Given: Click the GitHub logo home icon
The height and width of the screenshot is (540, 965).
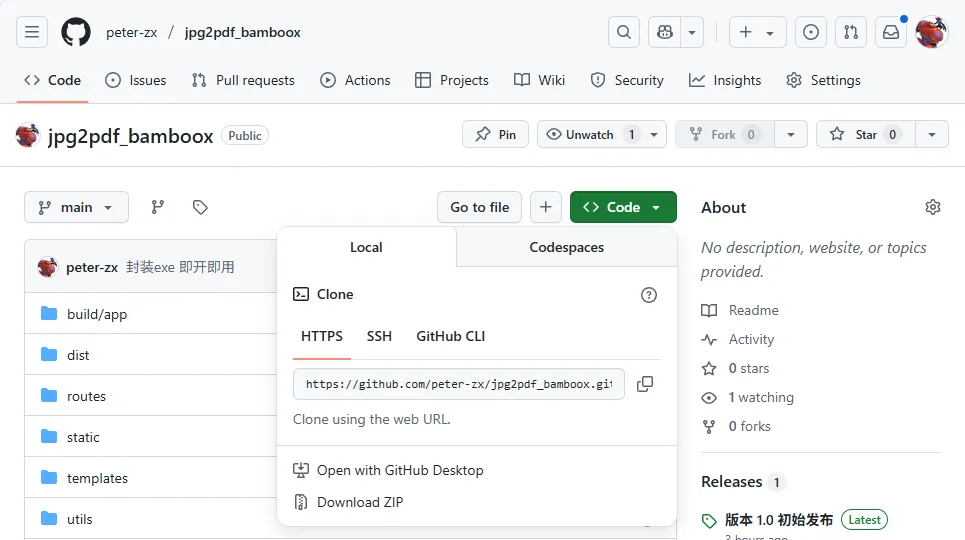Looking at the screenshot, I should (x=76, y=32).
